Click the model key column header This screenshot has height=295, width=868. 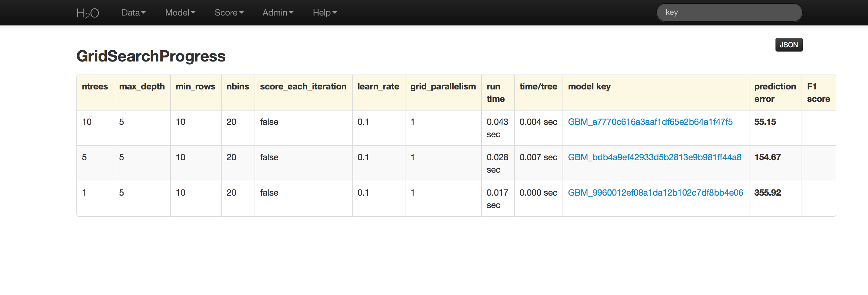[589, 87]
